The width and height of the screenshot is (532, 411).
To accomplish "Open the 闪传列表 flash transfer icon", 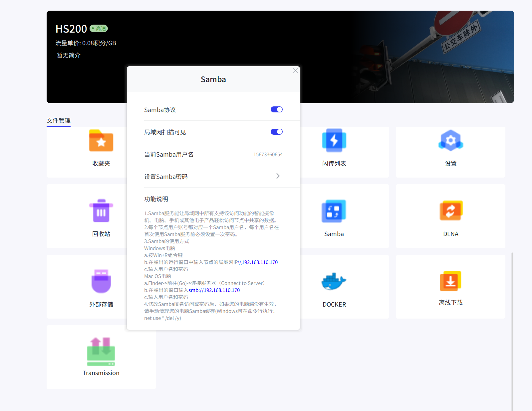I will 334,141.
